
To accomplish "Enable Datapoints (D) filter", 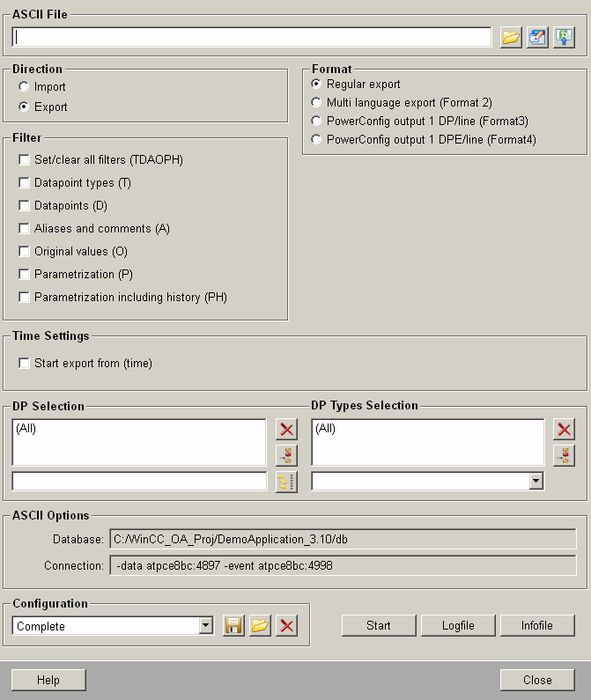I will (63, 205).
